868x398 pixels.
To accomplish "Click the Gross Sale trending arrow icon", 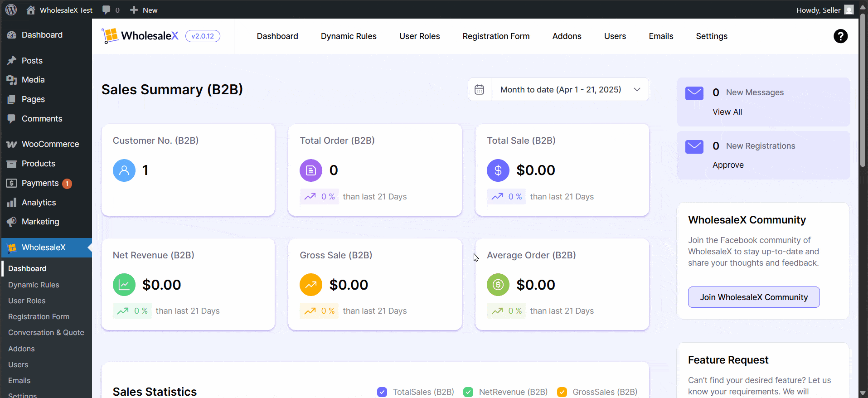I will point(311,285).
